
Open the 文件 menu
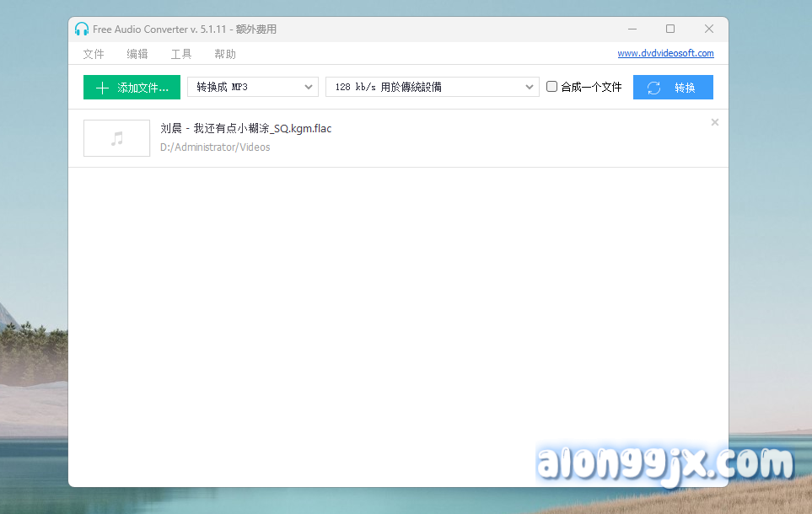94,54
